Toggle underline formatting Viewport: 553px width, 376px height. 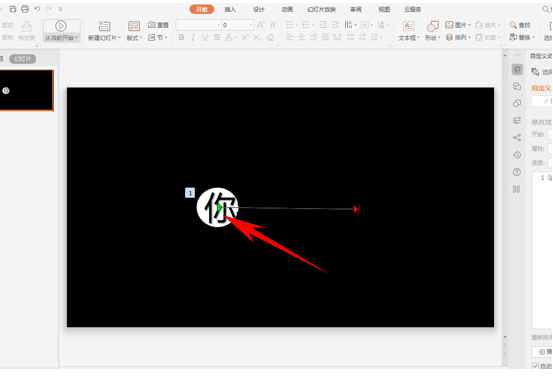click(205, 37)
